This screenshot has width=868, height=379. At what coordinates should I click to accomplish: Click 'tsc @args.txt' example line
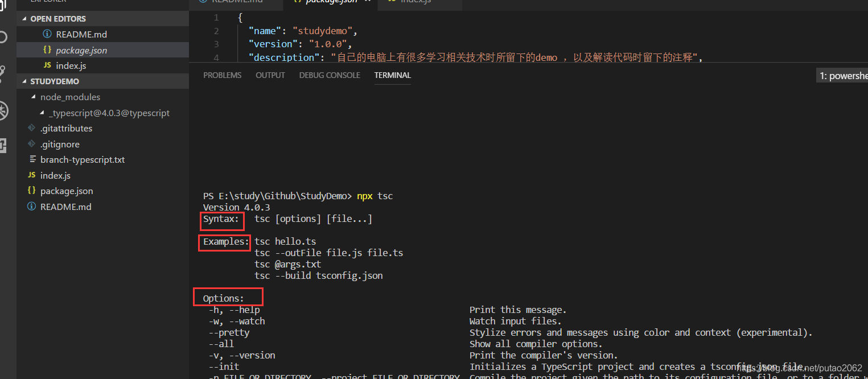[287, 265]
